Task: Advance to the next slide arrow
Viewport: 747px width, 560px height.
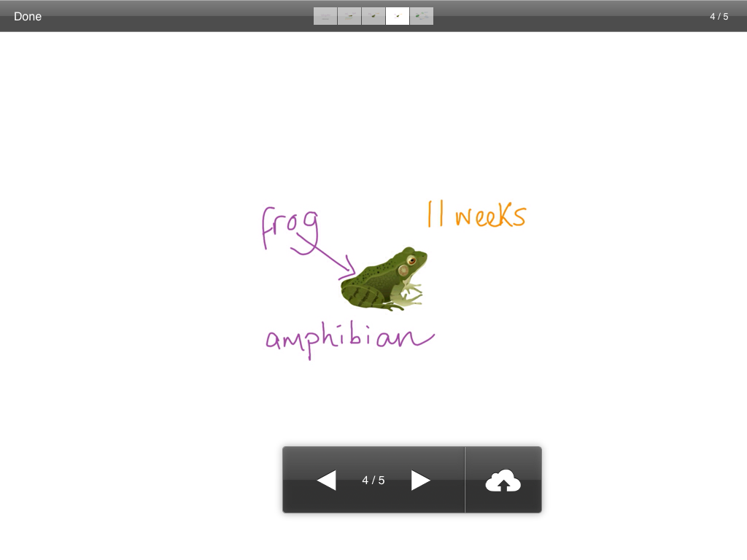Action: coord(421,480)
